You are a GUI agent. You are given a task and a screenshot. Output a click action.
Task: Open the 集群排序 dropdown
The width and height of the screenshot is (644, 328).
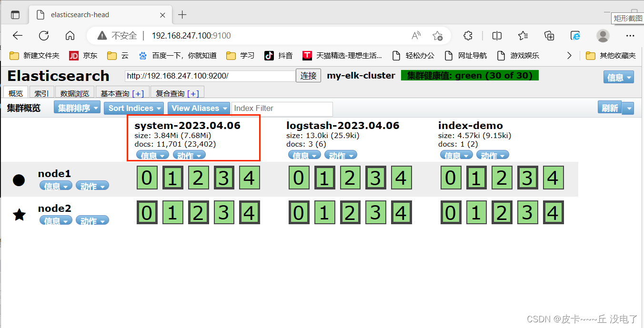[77, 108]
